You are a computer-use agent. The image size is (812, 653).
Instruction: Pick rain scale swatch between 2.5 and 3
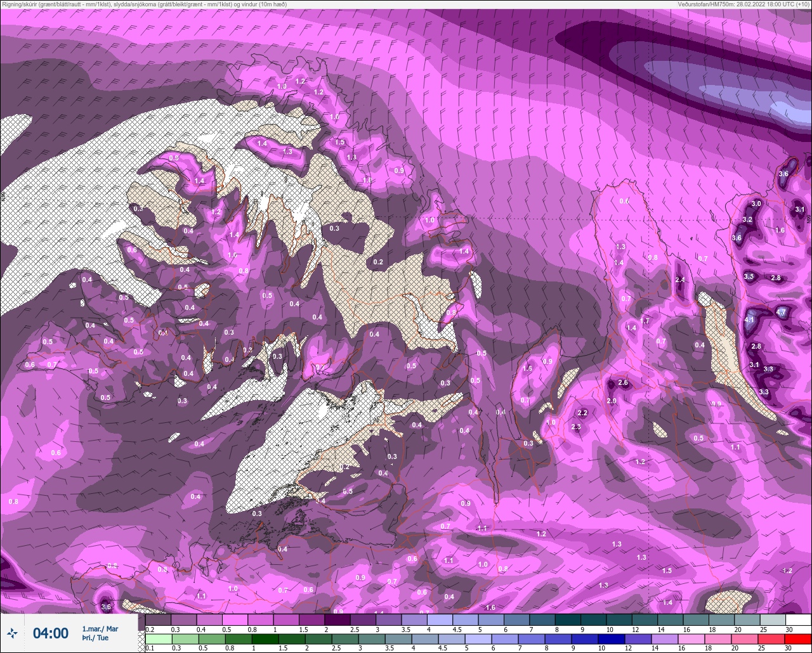point(345,639)
